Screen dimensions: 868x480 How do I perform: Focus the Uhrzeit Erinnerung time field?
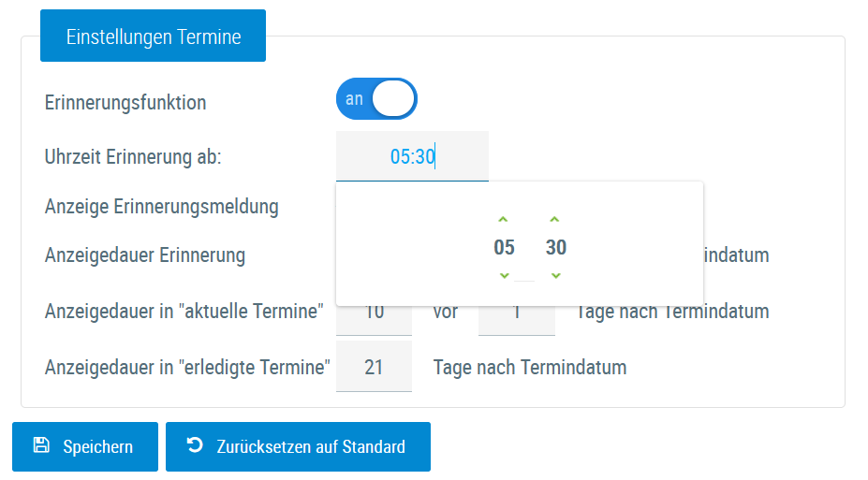(412, 156)
